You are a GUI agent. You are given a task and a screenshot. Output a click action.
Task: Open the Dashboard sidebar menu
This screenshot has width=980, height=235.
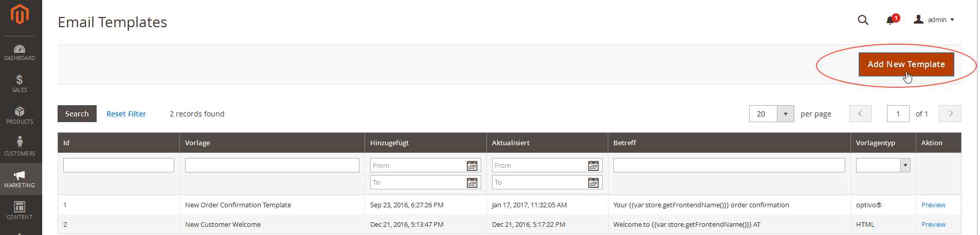pyautogui.click(x=20, y=52)
